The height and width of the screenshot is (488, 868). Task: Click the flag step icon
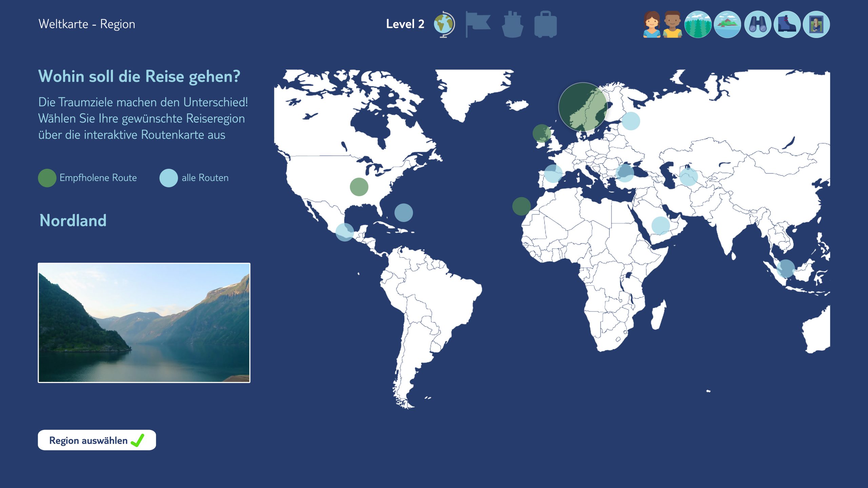tap(478, 24)
